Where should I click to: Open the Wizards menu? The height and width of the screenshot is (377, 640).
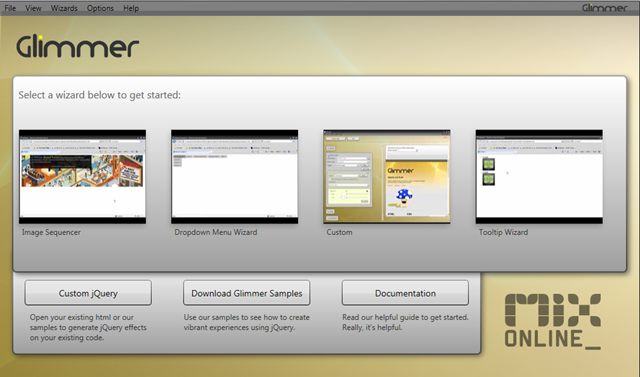point(64,8)
